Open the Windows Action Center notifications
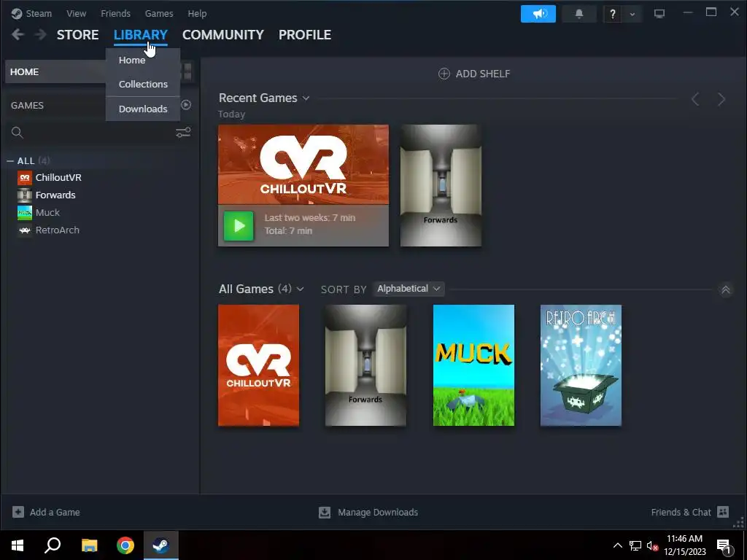This screenshot has height=560, width=747. pyautogui.click(x=724, y=546)
